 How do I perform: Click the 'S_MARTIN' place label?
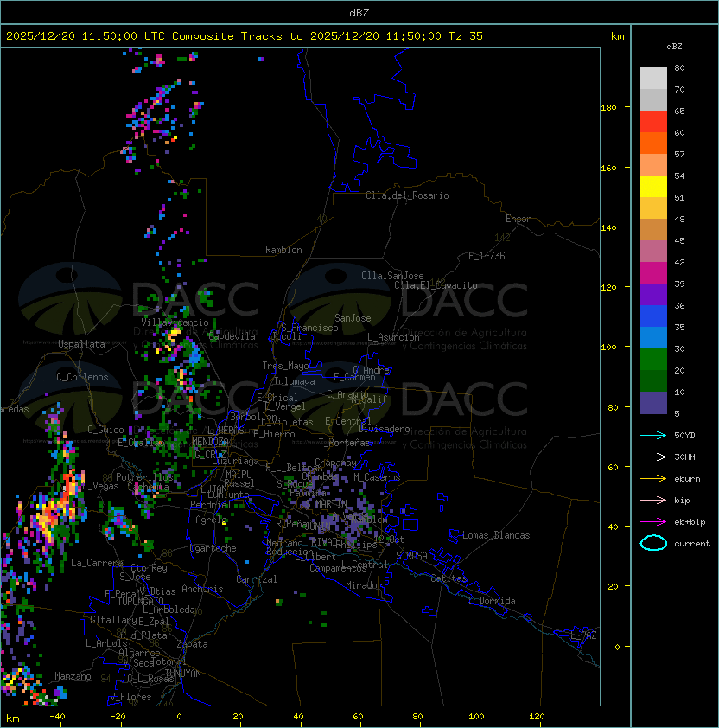[x=326, y=504]
